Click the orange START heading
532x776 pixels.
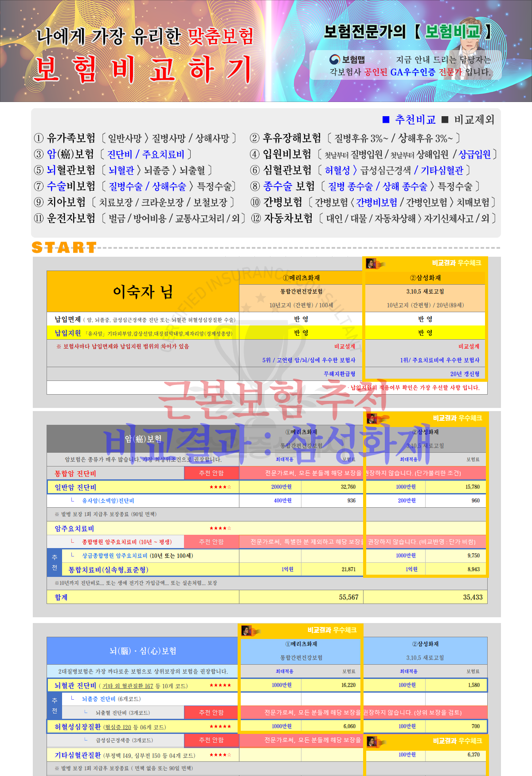pos(64,247)
